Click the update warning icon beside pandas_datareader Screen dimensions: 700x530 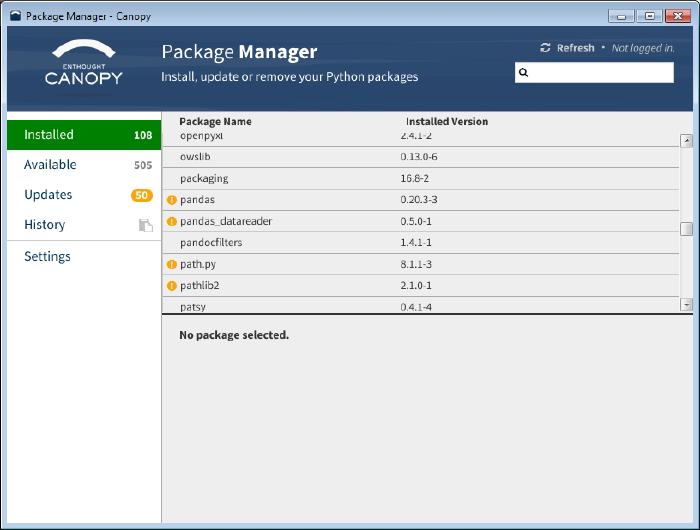tap(171, 221)
